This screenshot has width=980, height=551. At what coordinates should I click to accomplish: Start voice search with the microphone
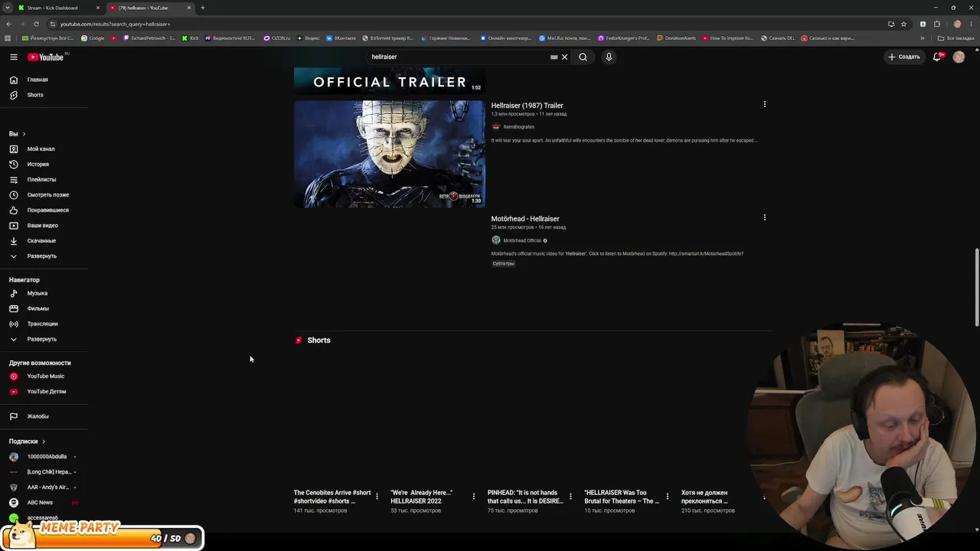609,57
